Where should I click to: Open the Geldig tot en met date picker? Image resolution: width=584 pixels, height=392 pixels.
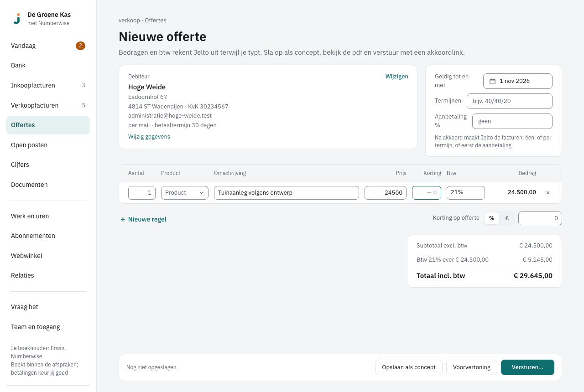point(518,81)
